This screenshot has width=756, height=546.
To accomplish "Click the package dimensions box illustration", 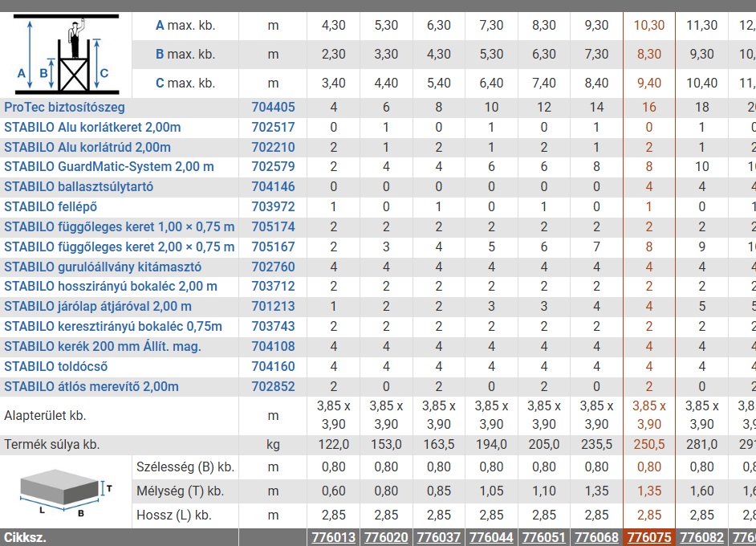I will pos(66,492).
